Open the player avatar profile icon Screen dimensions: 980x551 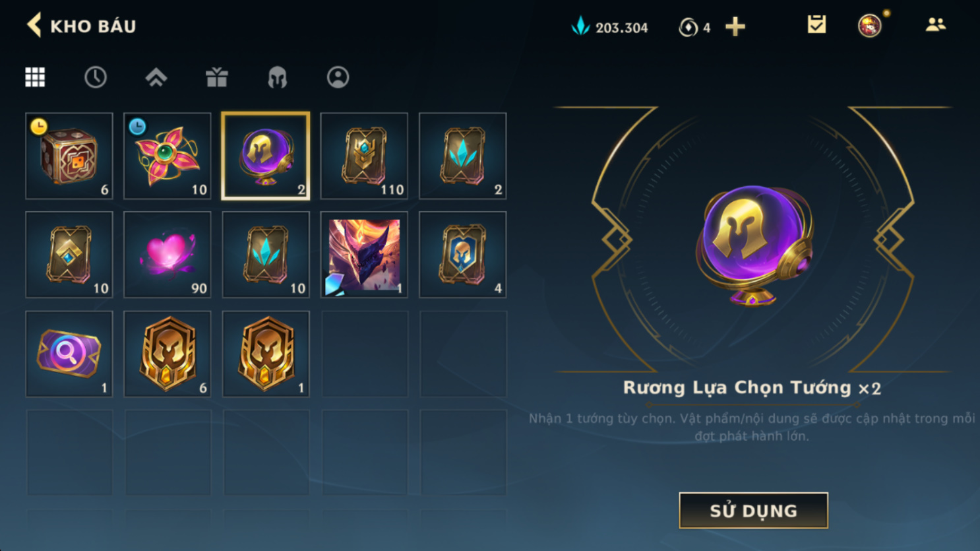click(870, 26)
